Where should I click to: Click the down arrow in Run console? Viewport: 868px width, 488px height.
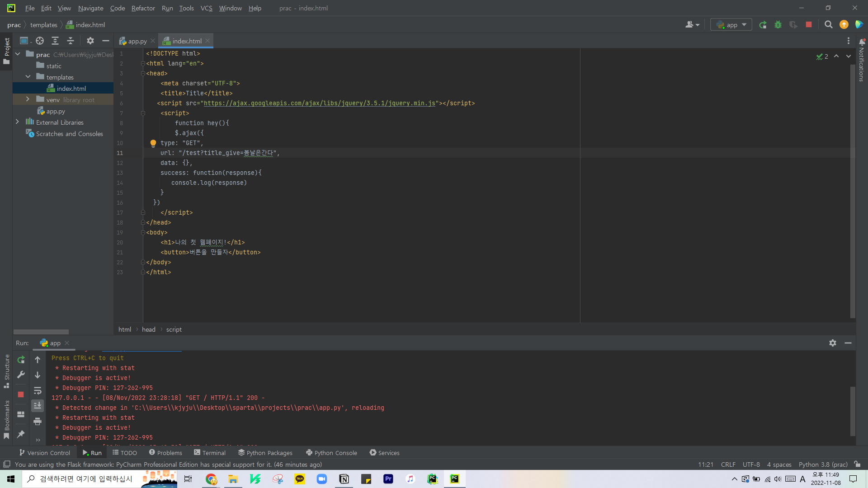(x=38, y=375)
